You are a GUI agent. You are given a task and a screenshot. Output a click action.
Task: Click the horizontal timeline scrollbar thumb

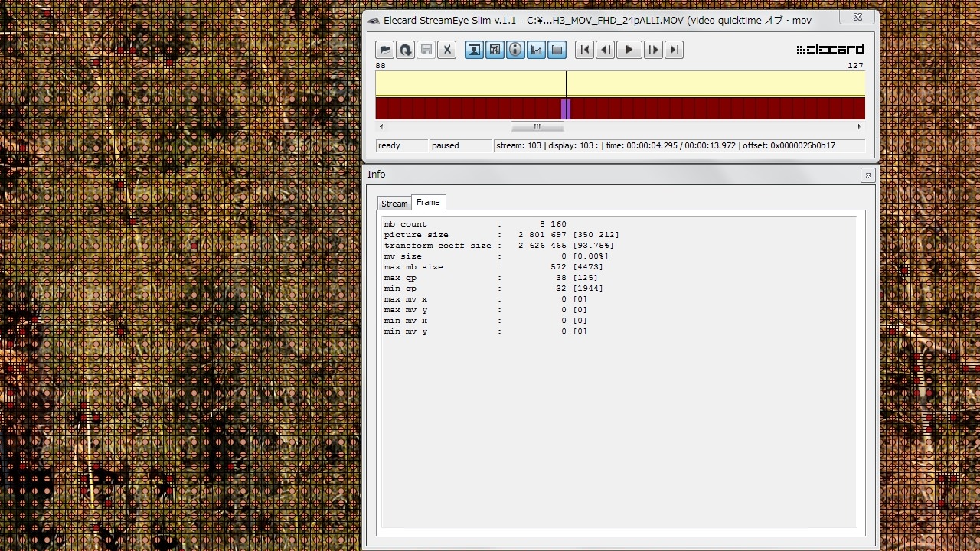[x=537, y=127]
